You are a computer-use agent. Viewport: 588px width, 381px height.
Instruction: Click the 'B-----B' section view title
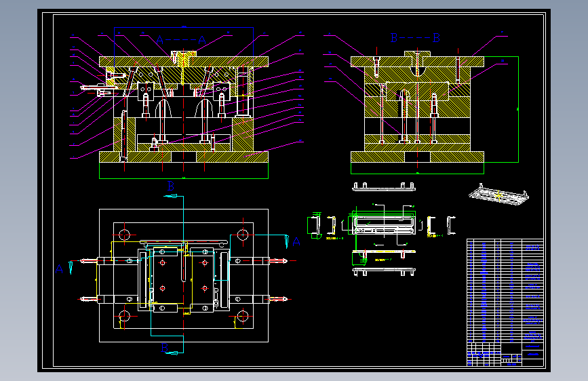coord(415,38)
